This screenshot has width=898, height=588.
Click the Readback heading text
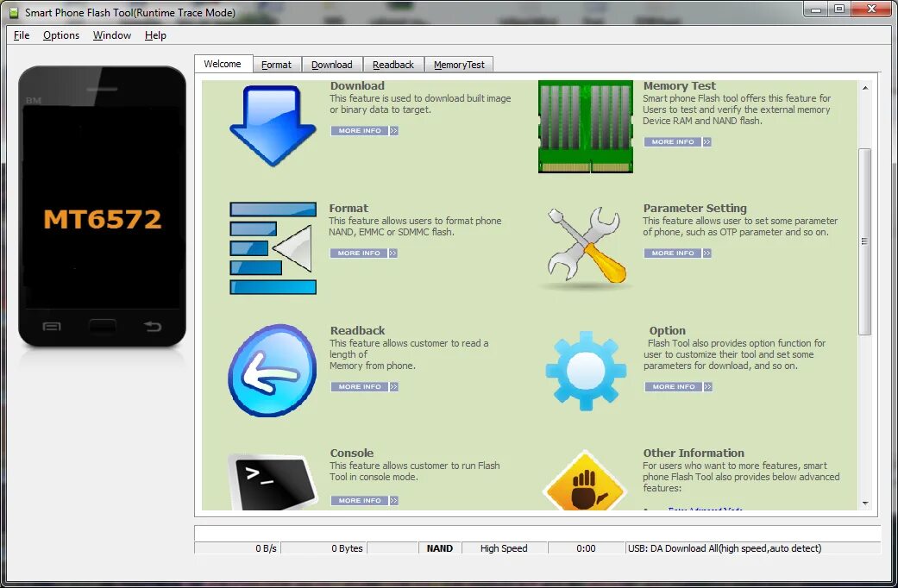click(358, 331)
